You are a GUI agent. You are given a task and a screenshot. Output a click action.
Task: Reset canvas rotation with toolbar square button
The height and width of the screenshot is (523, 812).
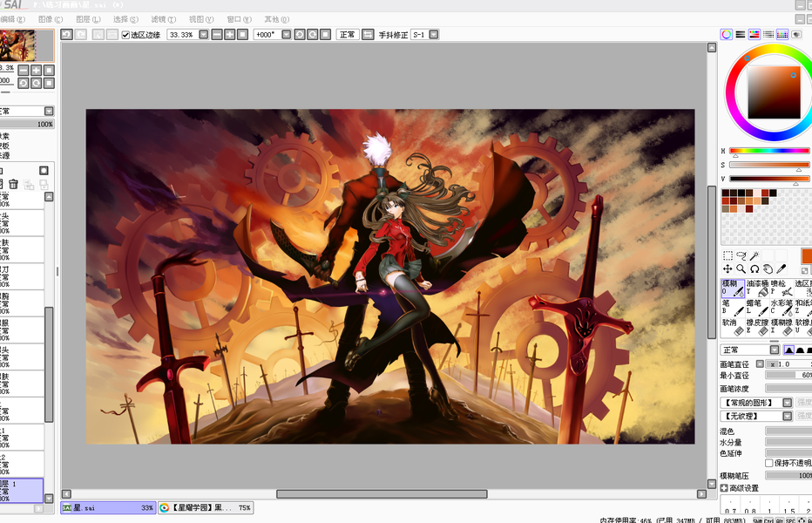click(x=325, y=35)
